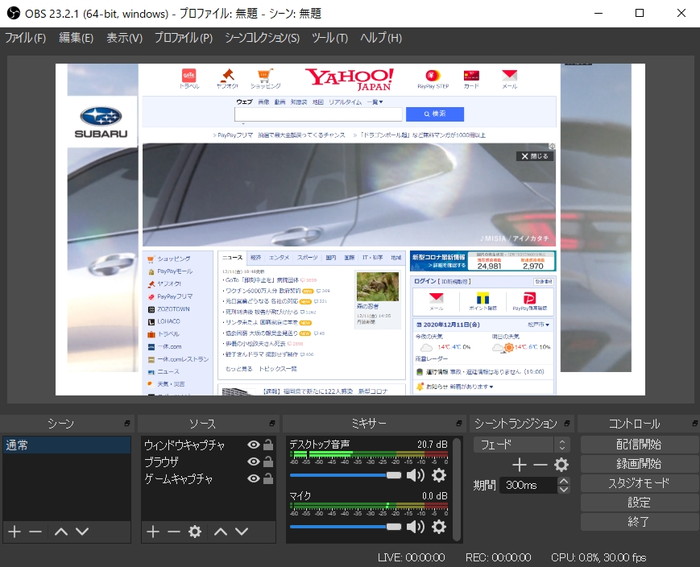Move scene up with arrow icon
The height and width of the screenshot is (567, 700).
point(61,531)
